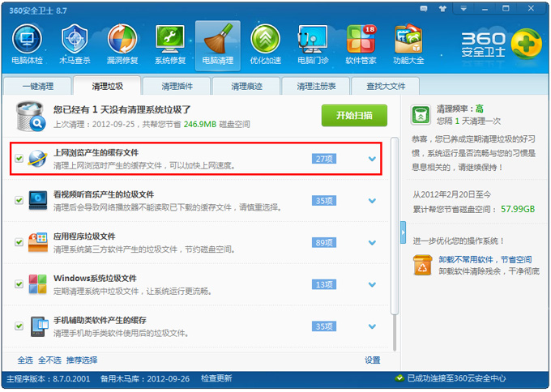This screenshot has height=392, width=551.
Task: Click 备用木马库 2012-09-26 status text
Action: 145,379
